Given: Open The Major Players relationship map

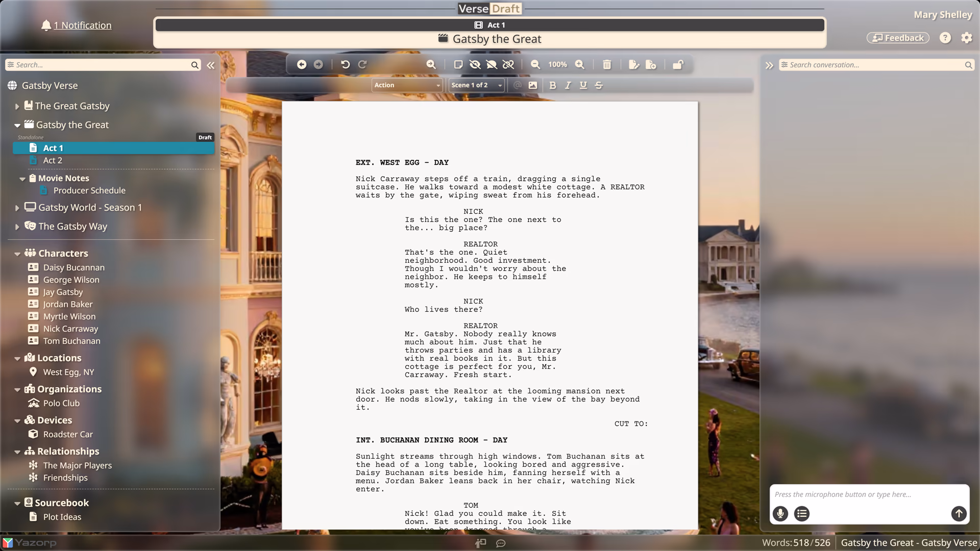Looking at the screenshot, I should (x=77, y=465).
